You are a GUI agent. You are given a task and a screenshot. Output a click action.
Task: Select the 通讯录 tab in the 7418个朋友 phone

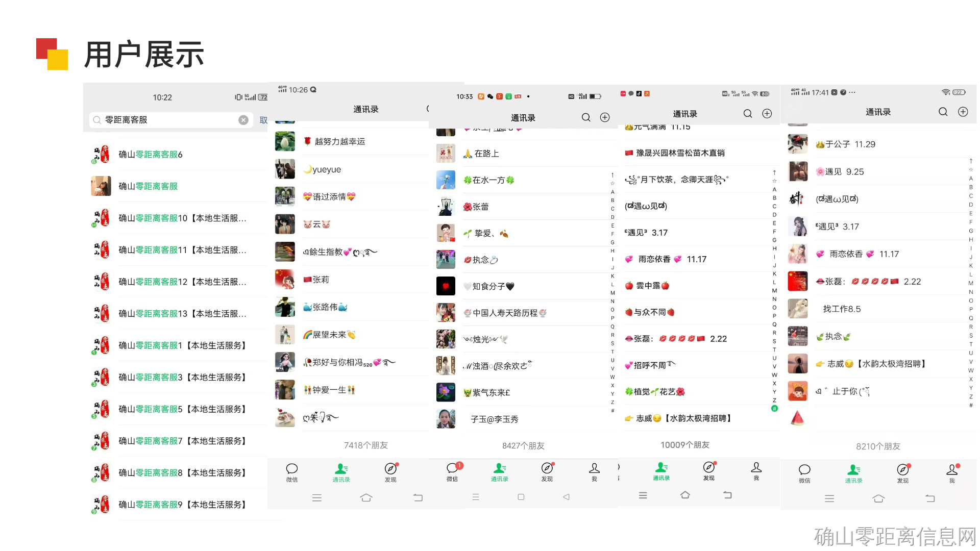pyautogui.click(x=341, y=472)
